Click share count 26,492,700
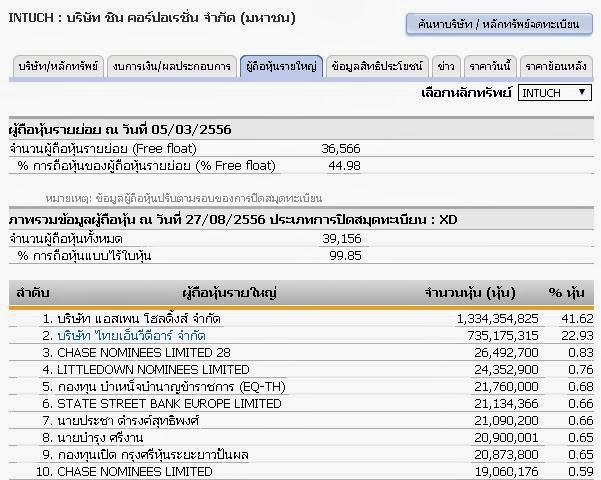The width and height of the screenshot is (601, 480). pos(506,353)
